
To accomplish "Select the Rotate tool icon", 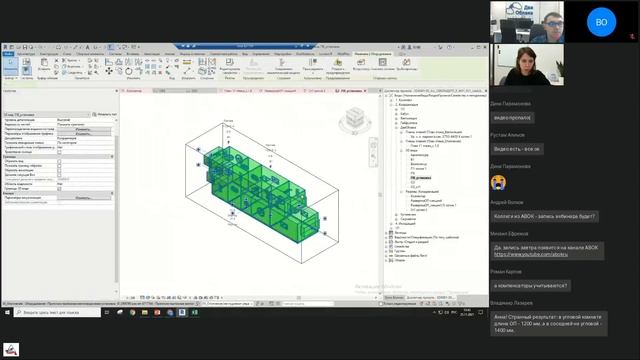I will [x=129, y=71].
